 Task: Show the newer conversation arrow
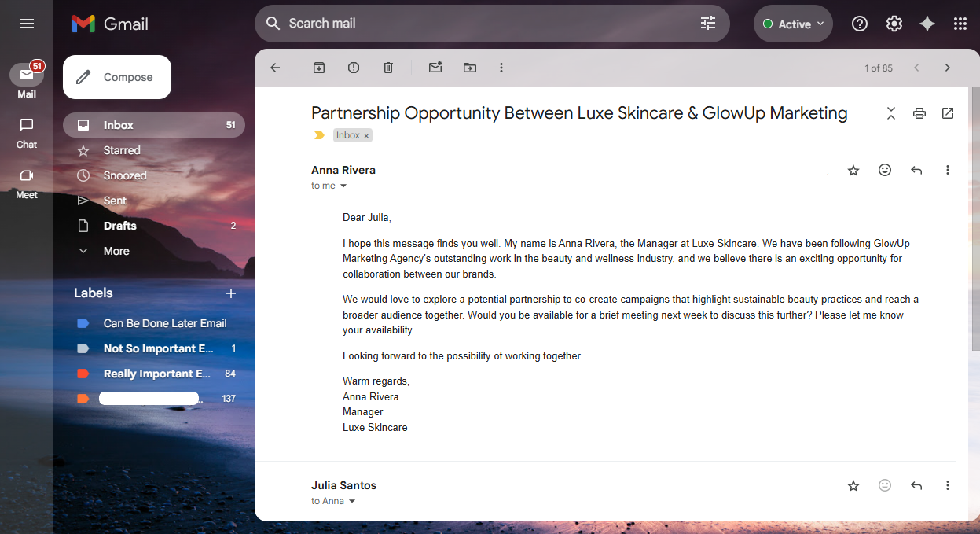tap(916, 68)
